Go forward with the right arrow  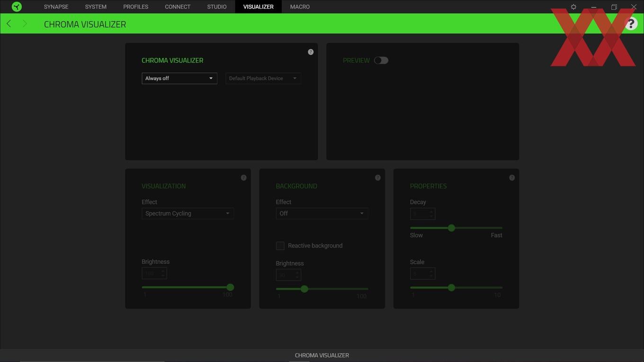click(25, 24)
